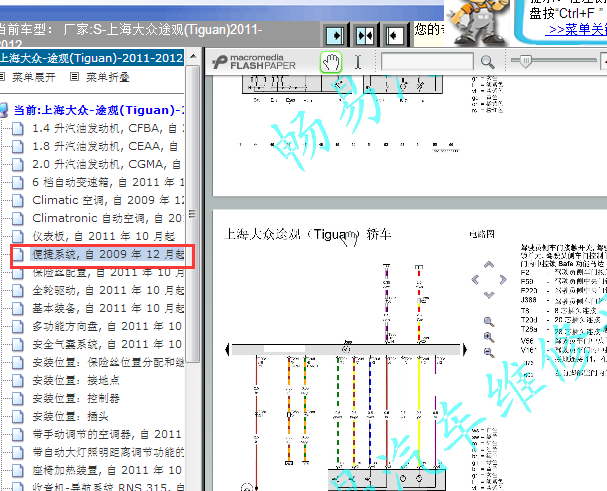Click the >>菜单关 hyperlink

[x=577, y=29]
